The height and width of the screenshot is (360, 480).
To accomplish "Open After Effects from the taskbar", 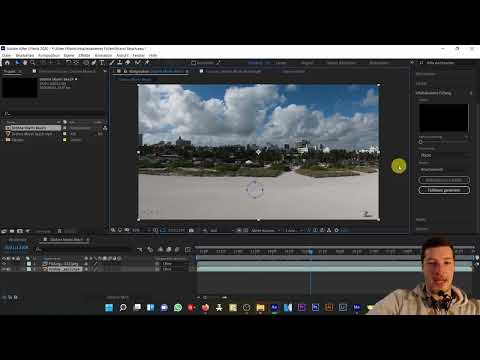I will [x=274, y=307].
